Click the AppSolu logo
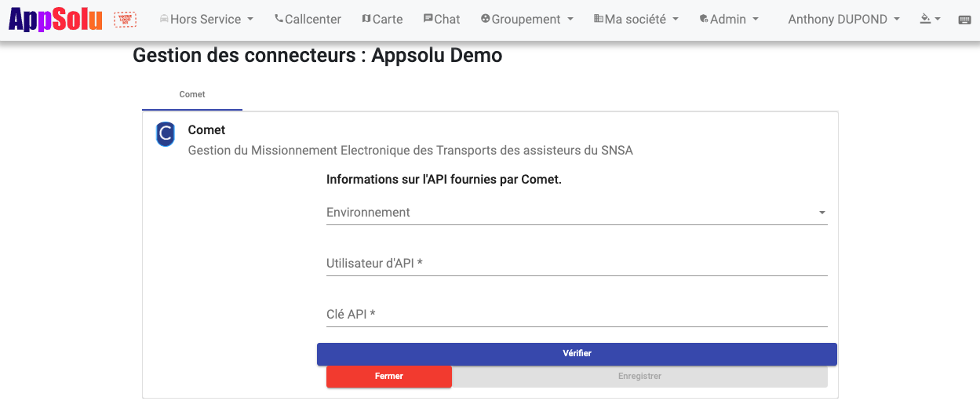Image resolution: width=980 pixels, height=419 pixels. click(55, 20)
